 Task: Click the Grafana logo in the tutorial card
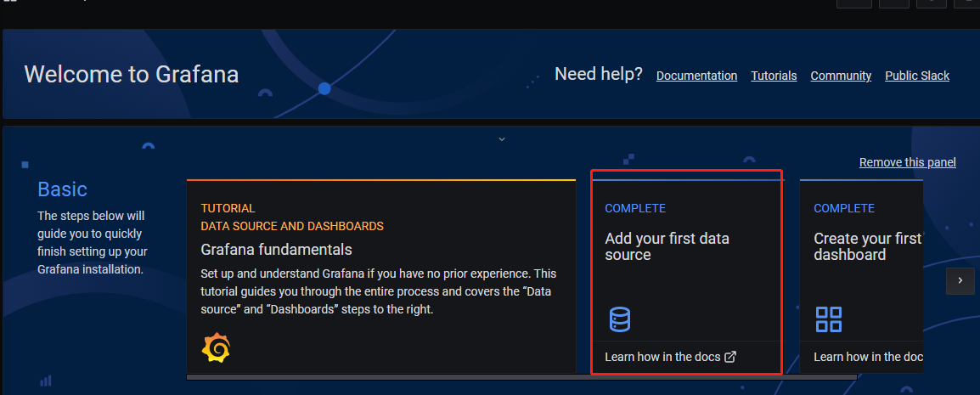(x=216, y=348)
